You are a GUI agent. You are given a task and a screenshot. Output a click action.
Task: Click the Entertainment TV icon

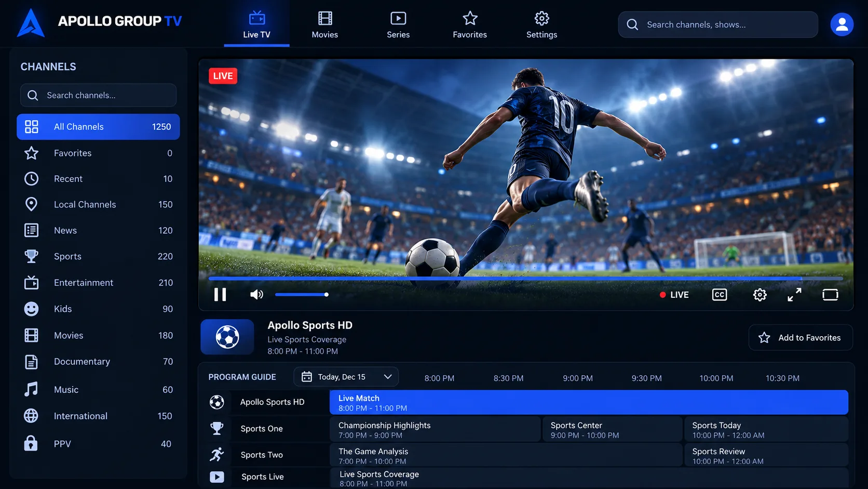(31, 282)
